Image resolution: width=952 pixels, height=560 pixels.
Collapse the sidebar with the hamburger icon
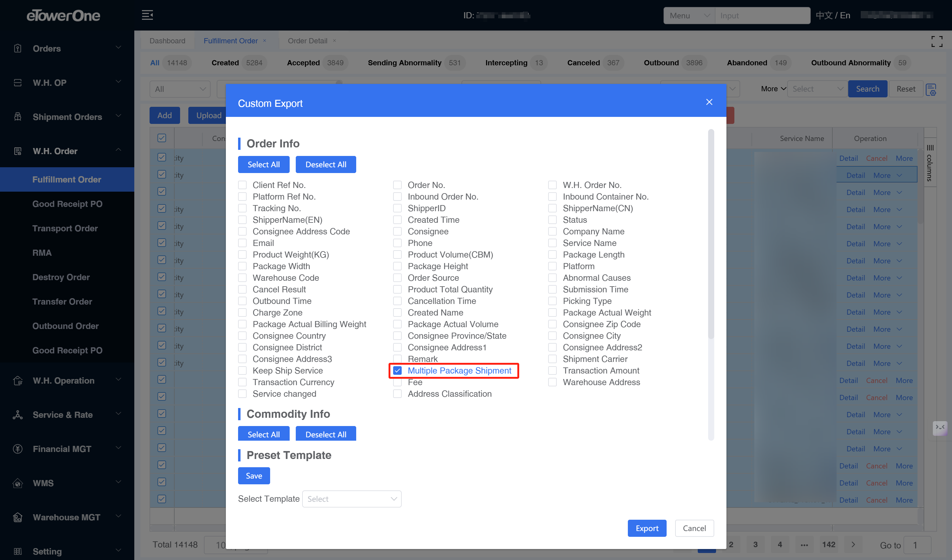click(147, 15)
